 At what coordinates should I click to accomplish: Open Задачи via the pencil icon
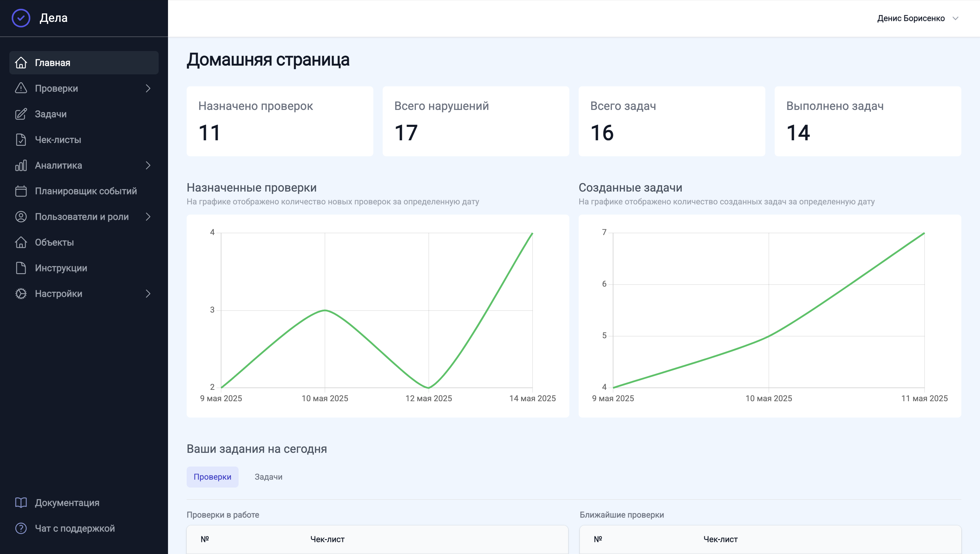pyautogui.click(x=20, y=114)
